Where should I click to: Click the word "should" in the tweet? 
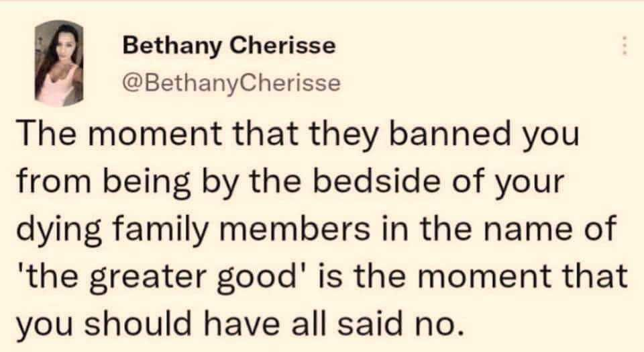coord(138,323)
